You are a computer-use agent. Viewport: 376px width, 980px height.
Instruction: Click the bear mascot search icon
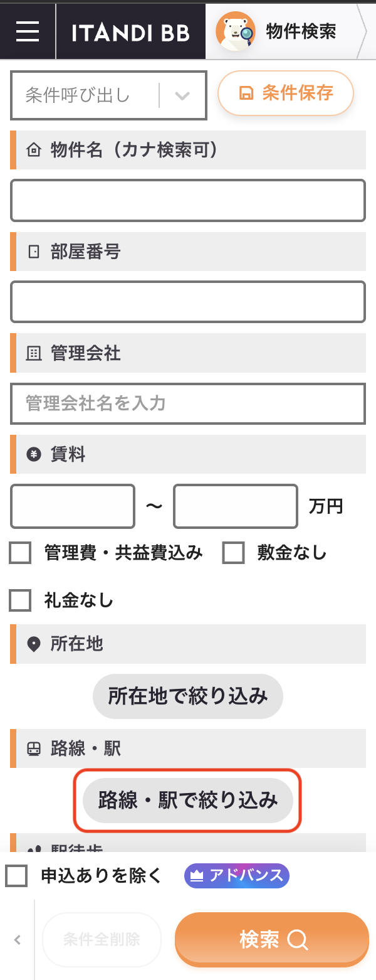click(236, 32)
